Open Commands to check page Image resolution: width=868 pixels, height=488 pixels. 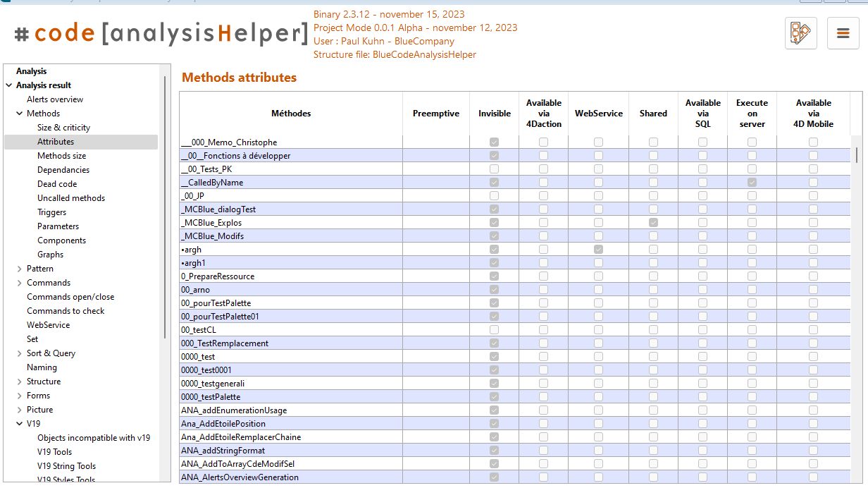66,311
